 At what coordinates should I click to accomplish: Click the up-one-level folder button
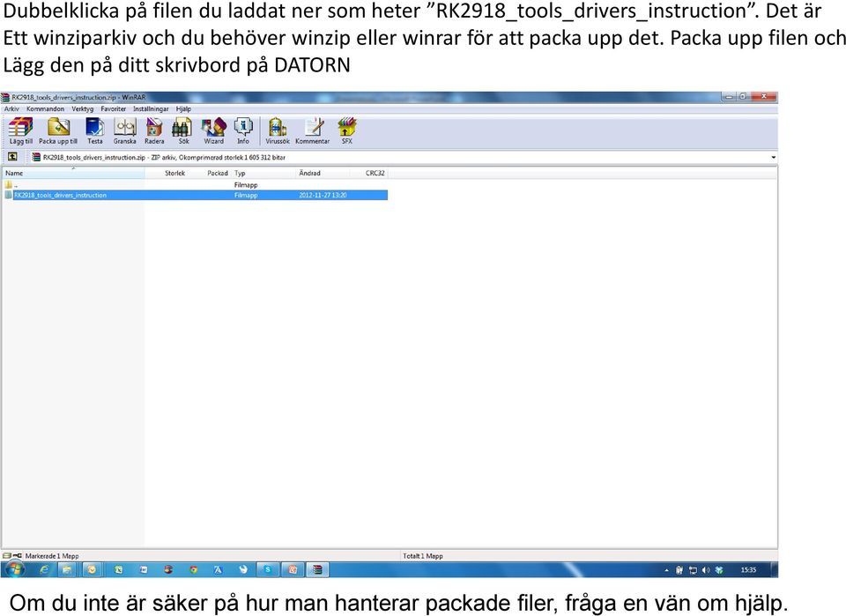coord(12,157)
